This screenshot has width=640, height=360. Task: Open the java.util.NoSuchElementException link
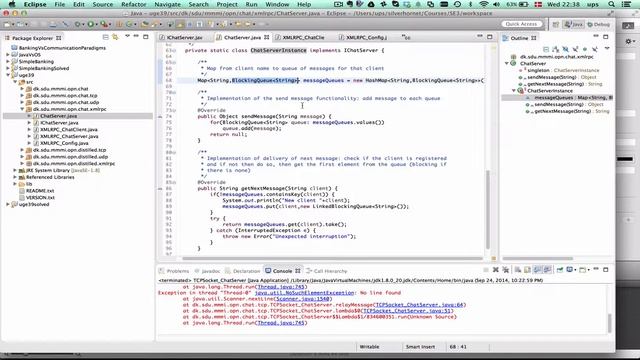click(x=304, y=293)
